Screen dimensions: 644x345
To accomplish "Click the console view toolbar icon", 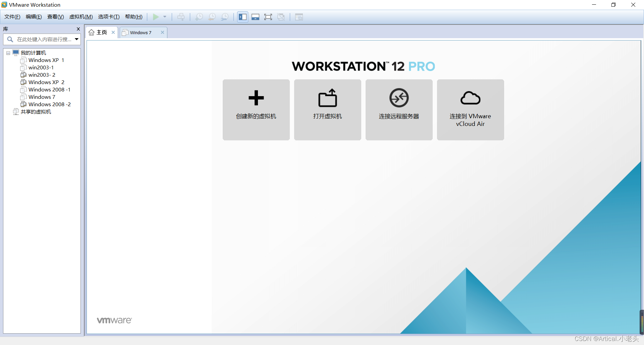I will (x=299, y=17).
